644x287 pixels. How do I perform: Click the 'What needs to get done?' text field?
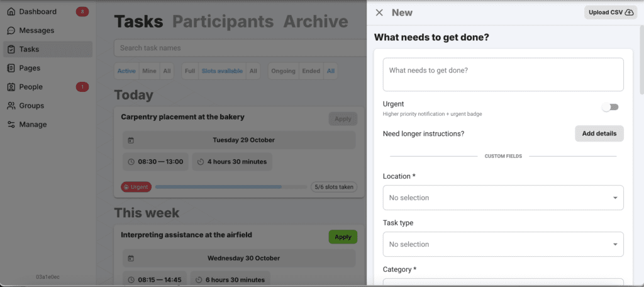[x=502, y=74]
